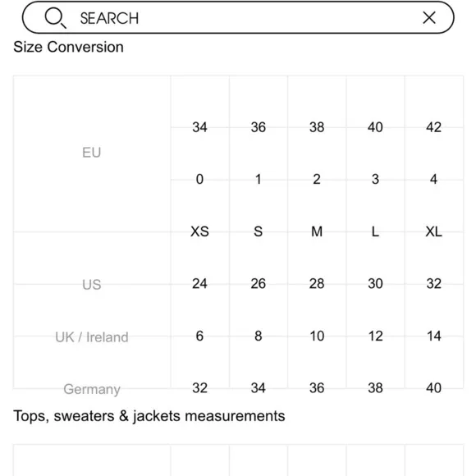The image size is (476, 476).
Task: Click the XL size cell
Action: (x=433, y=231)
